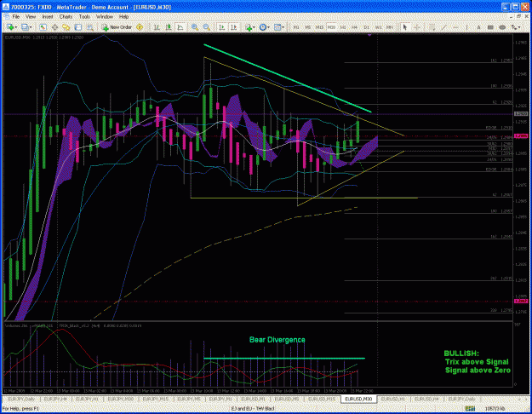Toggle the Expert Advisors diamond icon

[140, 27]
